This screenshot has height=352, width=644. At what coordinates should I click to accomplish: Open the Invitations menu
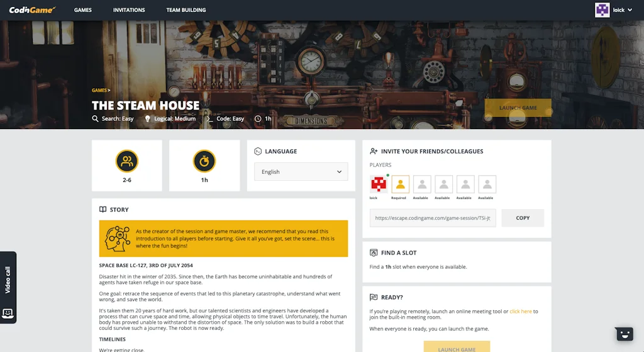(129, 10)
